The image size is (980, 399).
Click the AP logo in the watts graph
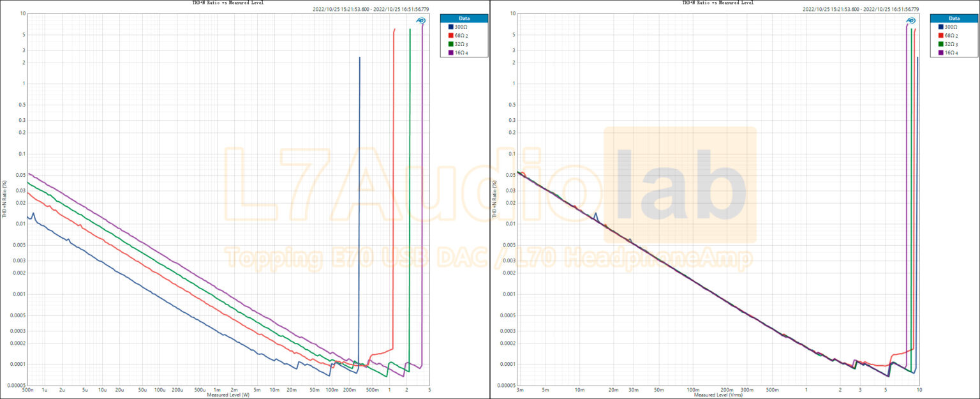pyautogui.click(x=421, y=20)
